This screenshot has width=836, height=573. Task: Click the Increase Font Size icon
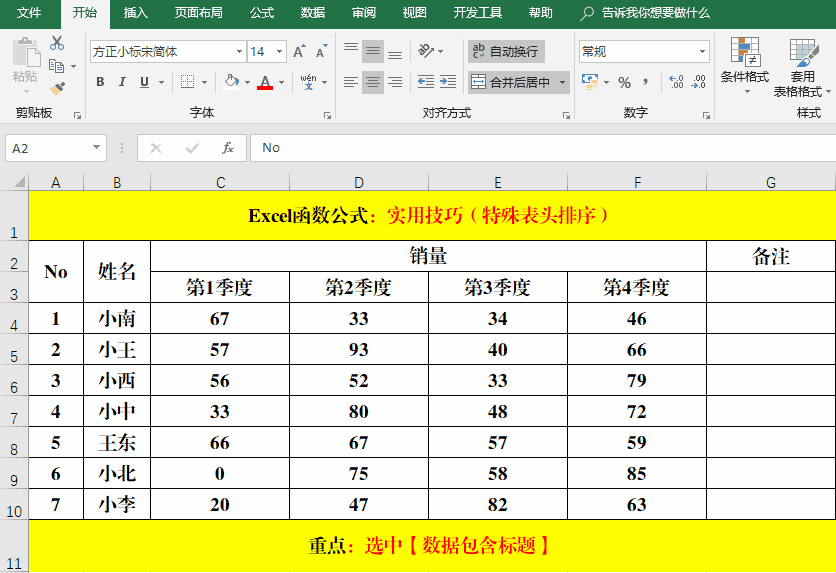click(x=301, y=51)
